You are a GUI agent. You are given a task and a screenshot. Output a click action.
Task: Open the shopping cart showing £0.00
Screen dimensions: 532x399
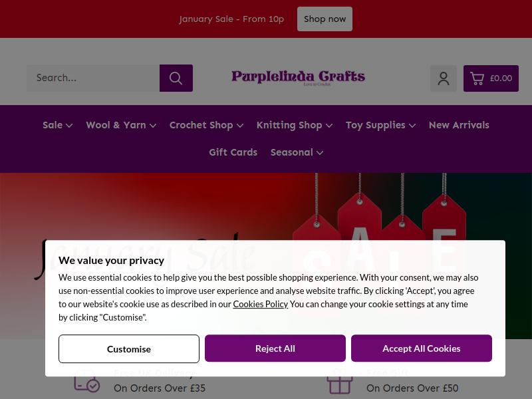pos(491,78)
